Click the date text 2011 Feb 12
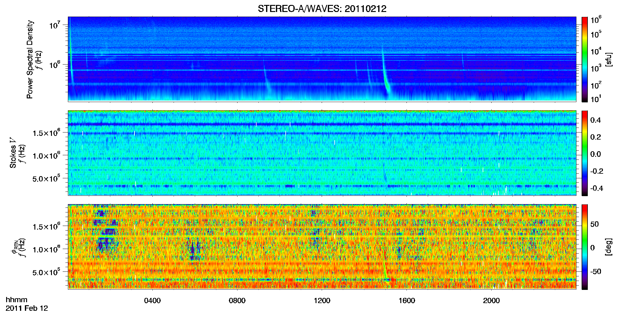The width and height of the screenshot is (644, 332). coord(27,308)
